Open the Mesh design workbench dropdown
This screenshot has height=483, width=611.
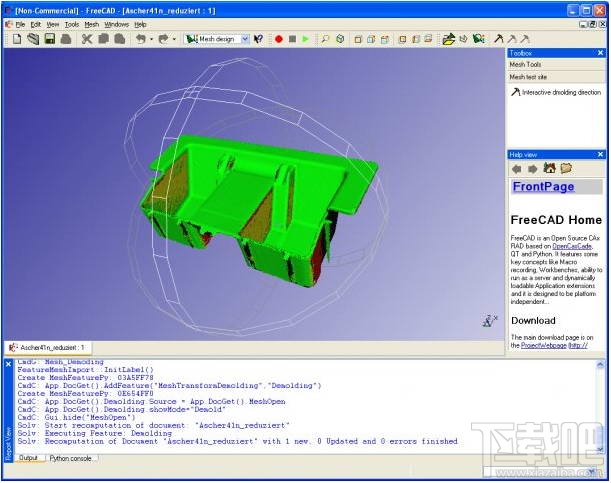[245, 39]
